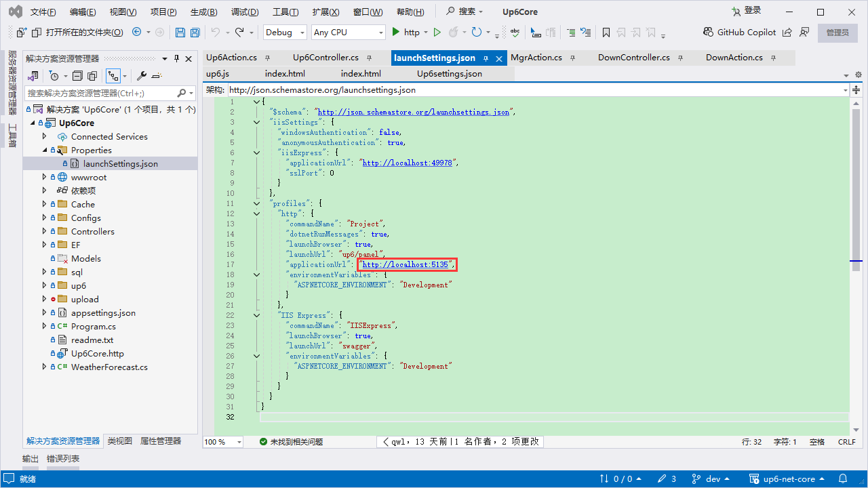Viewport: 868px width, 488px height.
Task: Open GitHub Copilot from the toolbar
Action: (739, 32)
